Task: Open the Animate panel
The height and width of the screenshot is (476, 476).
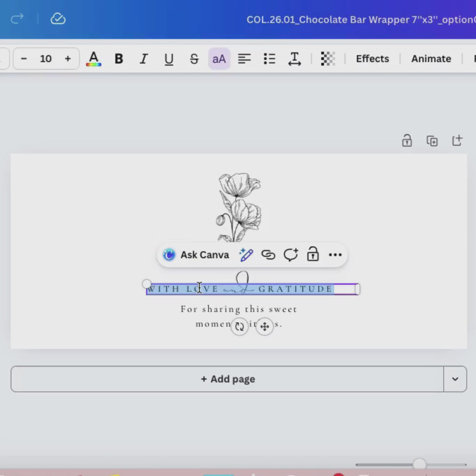Action: tap(431, 59)
